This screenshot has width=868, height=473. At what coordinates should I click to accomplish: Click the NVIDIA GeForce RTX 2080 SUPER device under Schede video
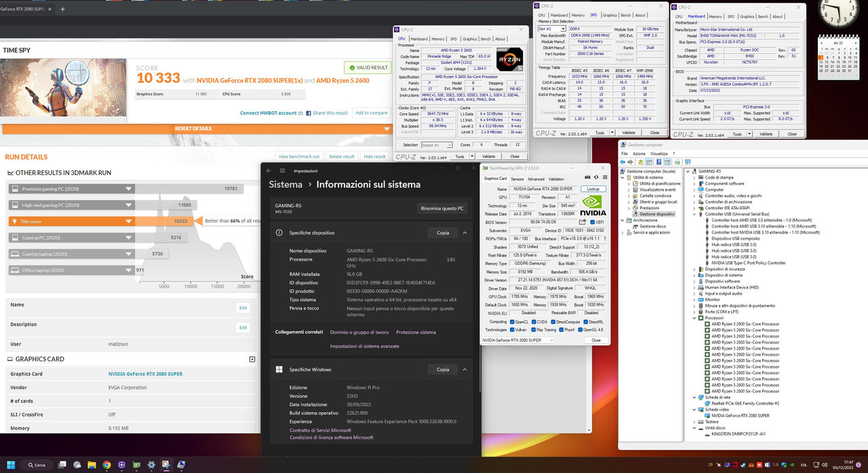pos(740,415)
